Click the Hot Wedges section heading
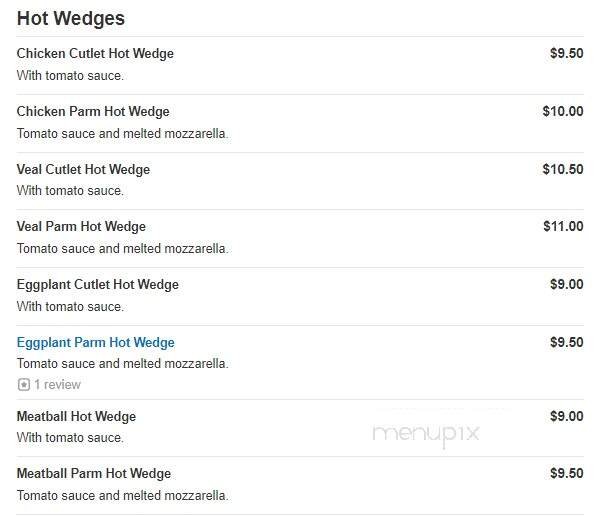This screenshot has width=605, height=516. (71, 19)
